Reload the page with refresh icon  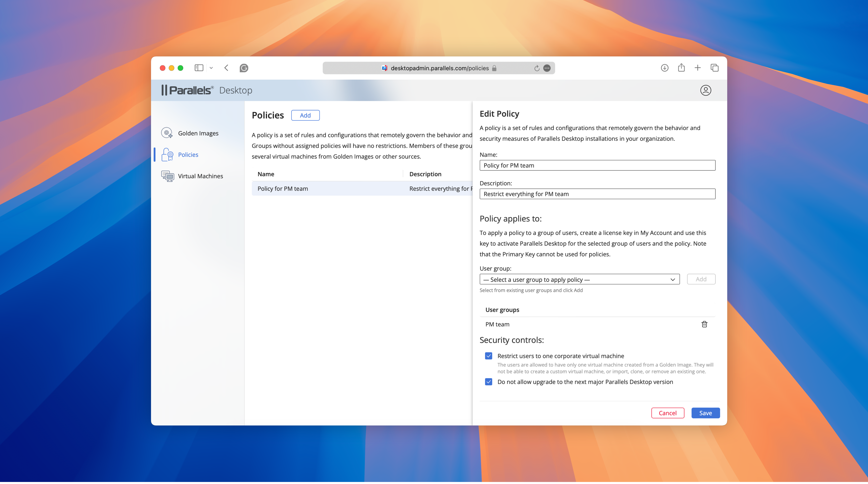537,68
